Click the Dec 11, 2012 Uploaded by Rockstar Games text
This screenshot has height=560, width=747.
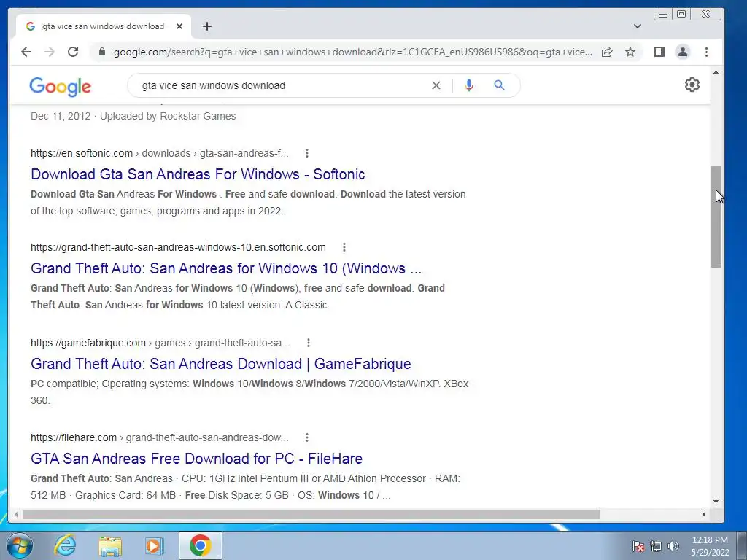pyautogui.click(x=133, y=116)
